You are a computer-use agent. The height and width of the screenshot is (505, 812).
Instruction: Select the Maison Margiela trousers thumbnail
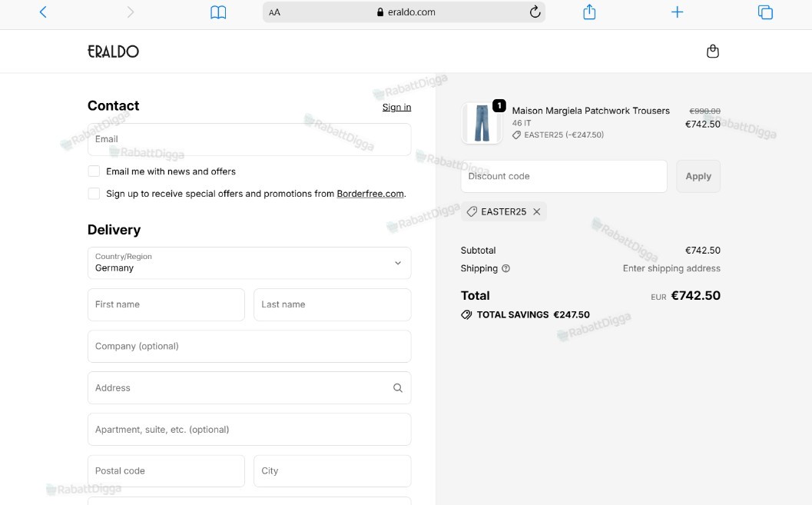[482, 123]
